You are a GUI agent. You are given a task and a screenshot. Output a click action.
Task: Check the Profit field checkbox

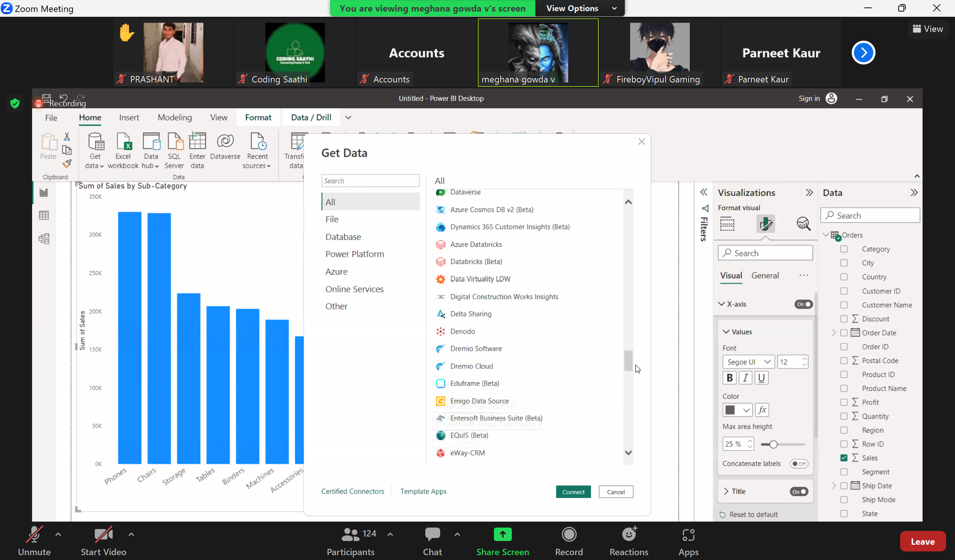point(843,402)
